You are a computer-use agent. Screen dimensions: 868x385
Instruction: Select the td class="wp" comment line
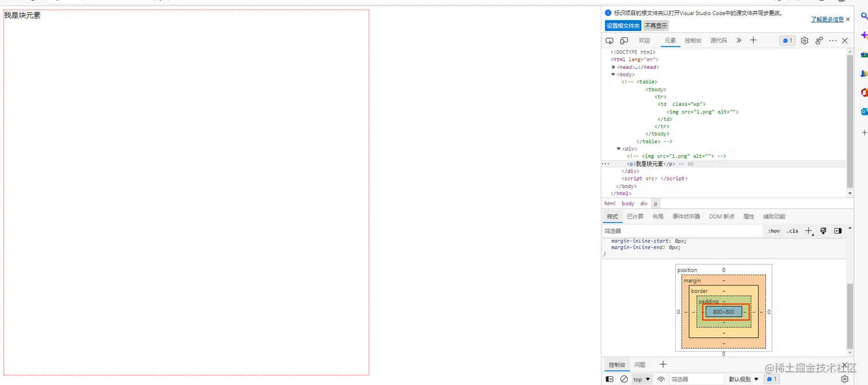click(681, 105)
